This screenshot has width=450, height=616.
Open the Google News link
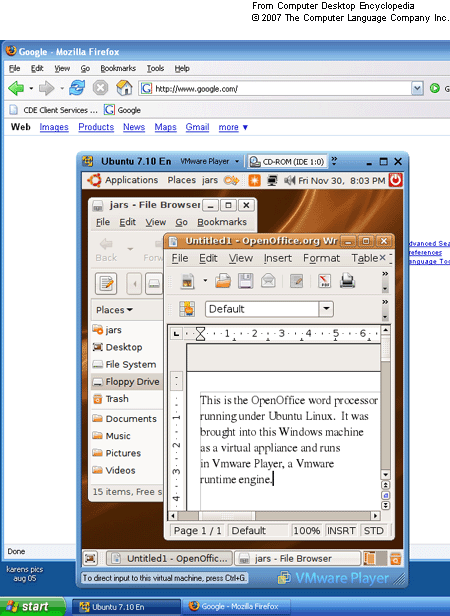(x=134, y=127)
